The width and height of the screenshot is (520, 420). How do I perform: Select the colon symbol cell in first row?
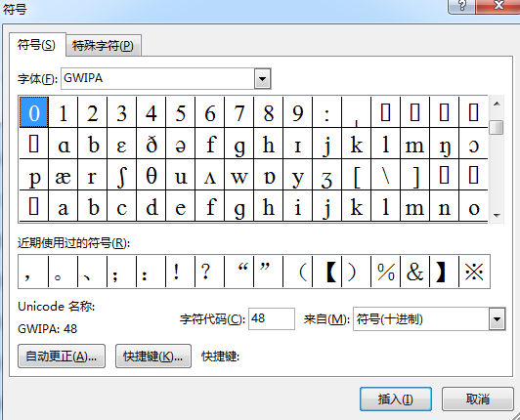click(327, 112)
